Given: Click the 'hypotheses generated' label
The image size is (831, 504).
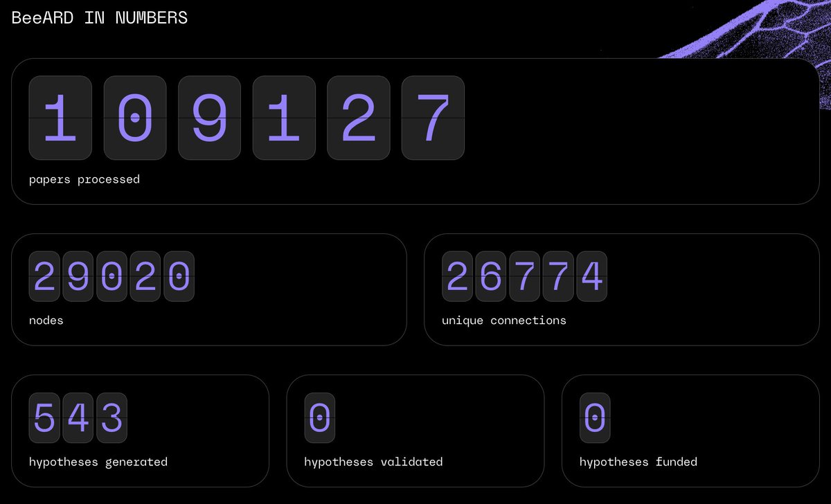Looking at the screenshot, I should tap(98, 462).
